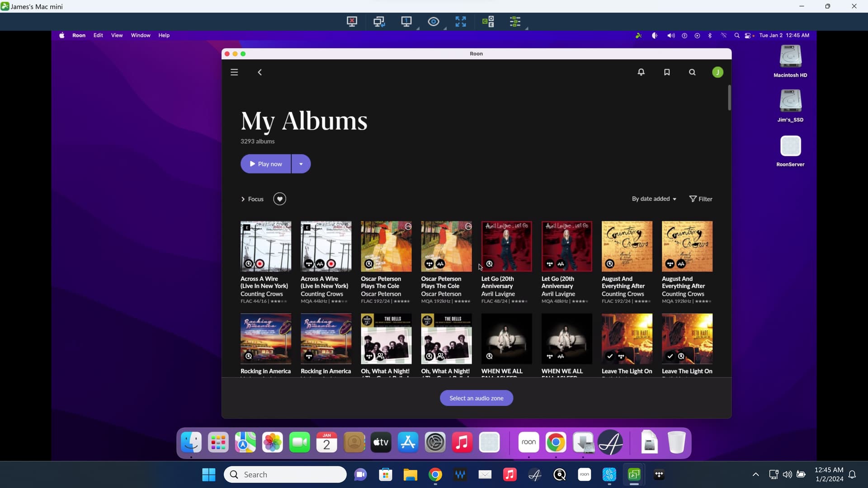
Task: Open the green J profile avatar
Action: (x=717, y=72)
